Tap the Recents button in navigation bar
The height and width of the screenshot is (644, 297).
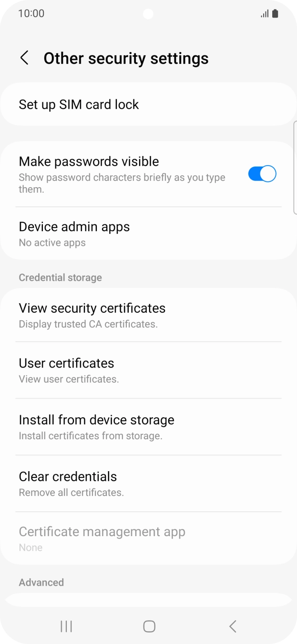[x=66, y=626]
